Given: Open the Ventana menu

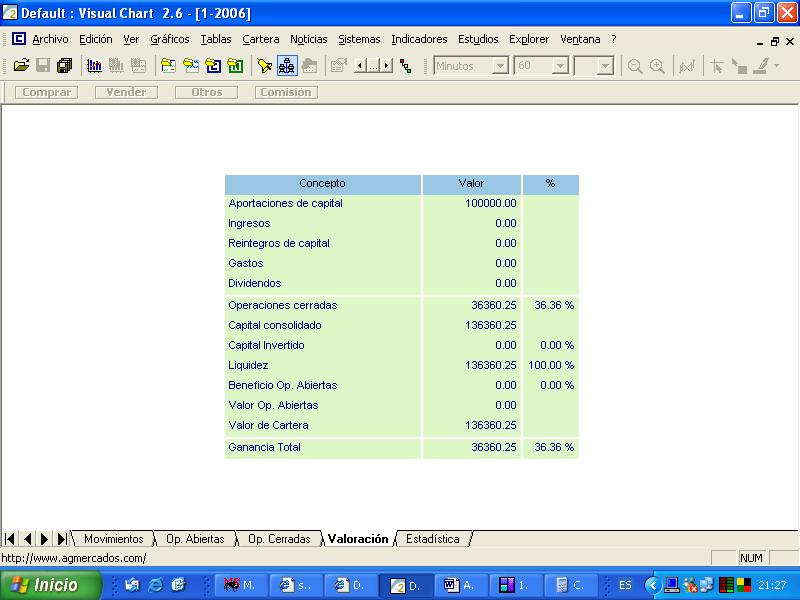Looking at the screenshot, I should point(580,39).
